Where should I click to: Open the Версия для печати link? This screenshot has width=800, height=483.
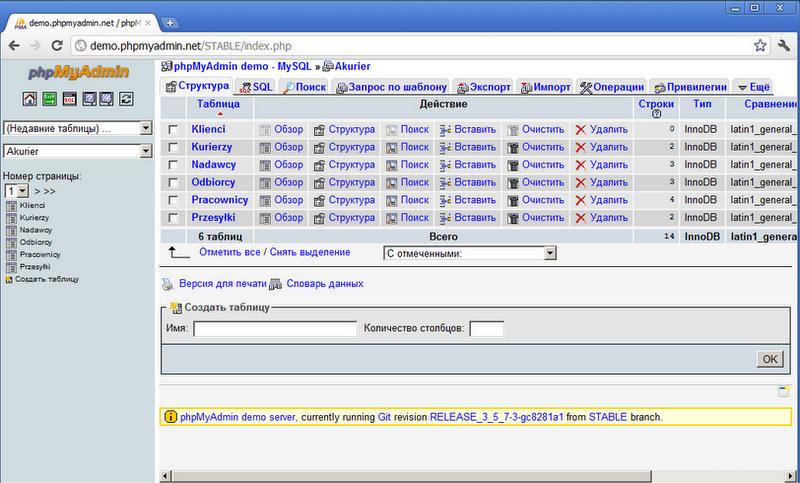[223, 284]
